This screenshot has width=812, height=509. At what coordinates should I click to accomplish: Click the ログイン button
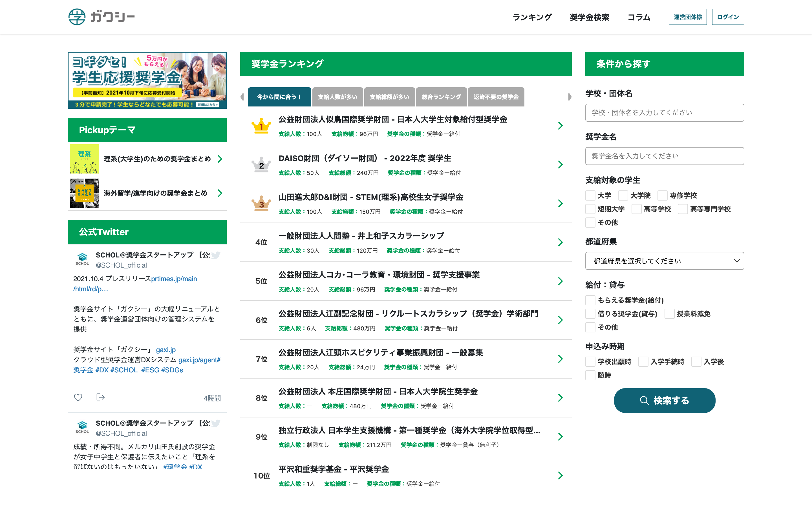[728, 17]
